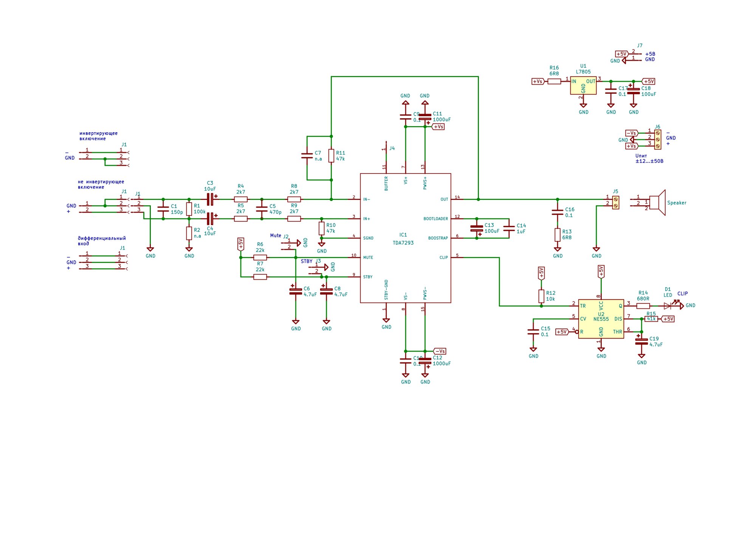Select capacitor C5 470p symbol
The width and height of the screenshot is (756, 535).
pyautogui.click(x=262, y=209)
